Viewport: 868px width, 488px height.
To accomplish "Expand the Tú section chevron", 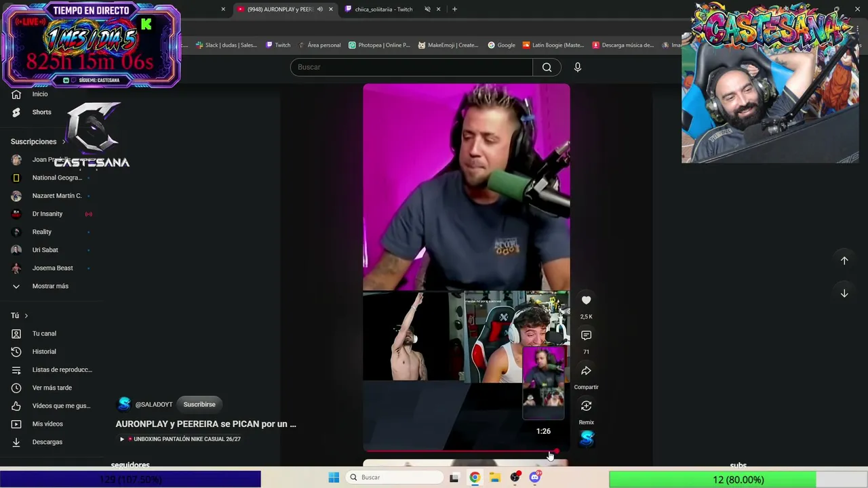I will [x=26, y=316].
